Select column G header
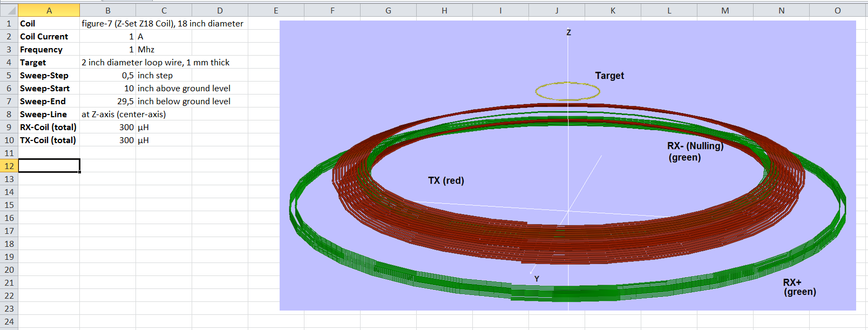 tap(389, 10)
